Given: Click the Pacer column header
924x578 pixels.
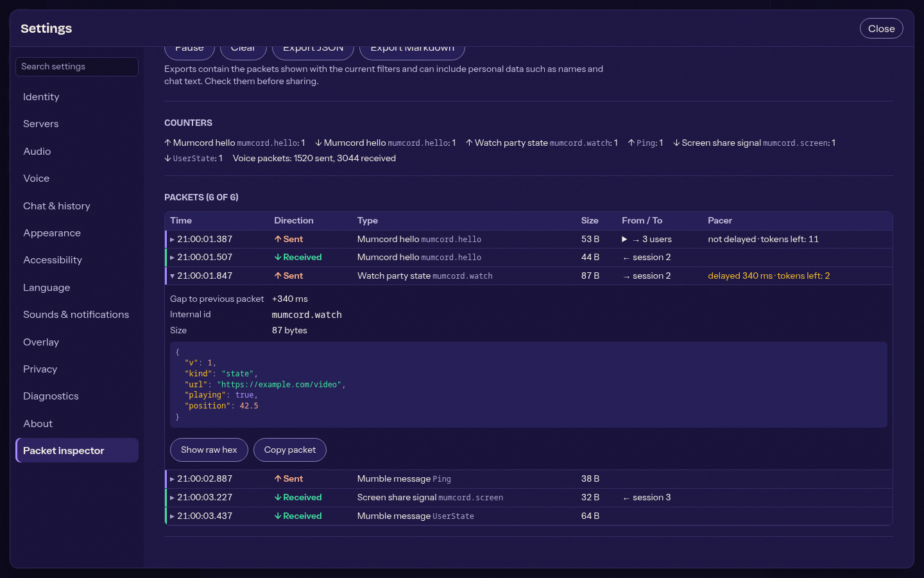Looking at the screenshot, I should pyautogui.click(x=720, y=220).
